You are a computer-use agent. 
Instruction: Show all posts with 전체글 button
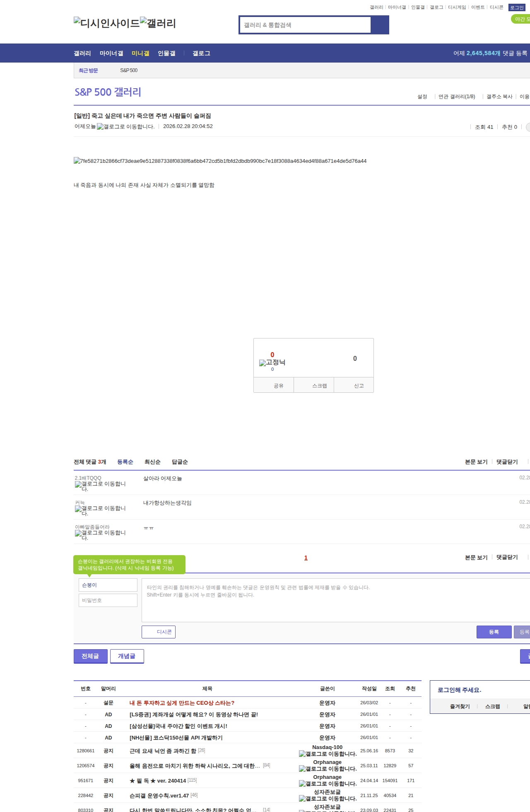pyautogui.click(x=91, y=656)
